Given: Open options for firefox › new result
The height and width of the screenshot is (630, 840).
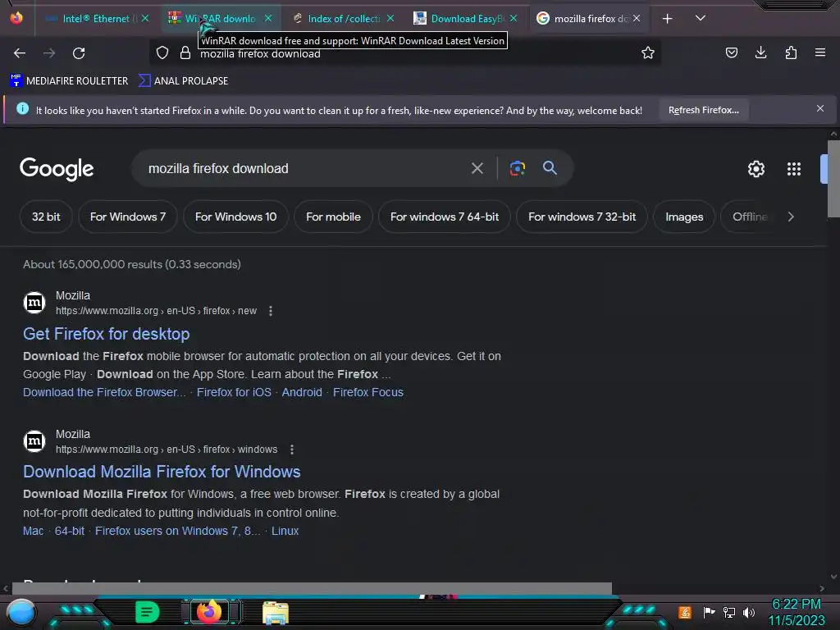Looking at the screenshot, I should coord(271,311).
